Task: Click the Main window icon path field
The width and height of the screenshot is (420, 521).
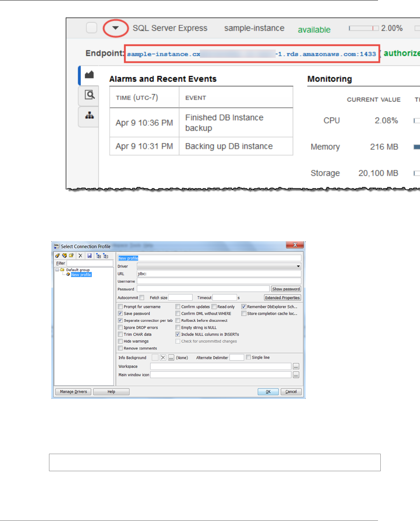Action: click(220, 375)
